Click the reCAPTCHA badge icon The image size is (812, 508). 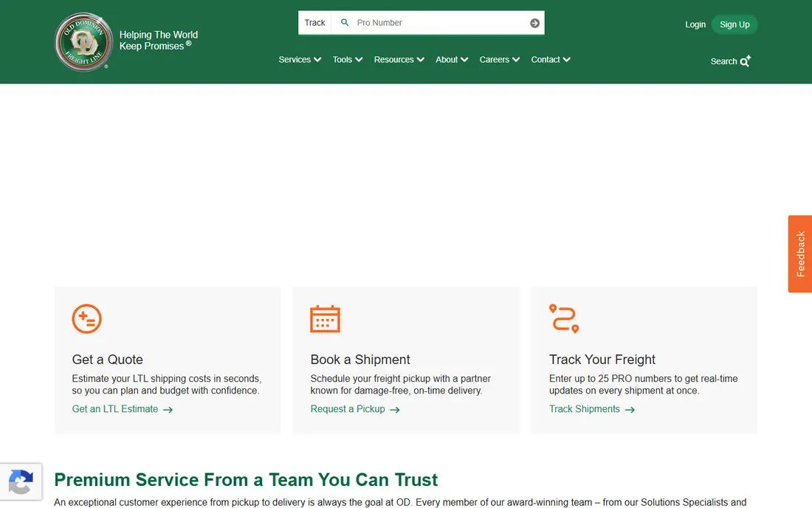(21, 482)
